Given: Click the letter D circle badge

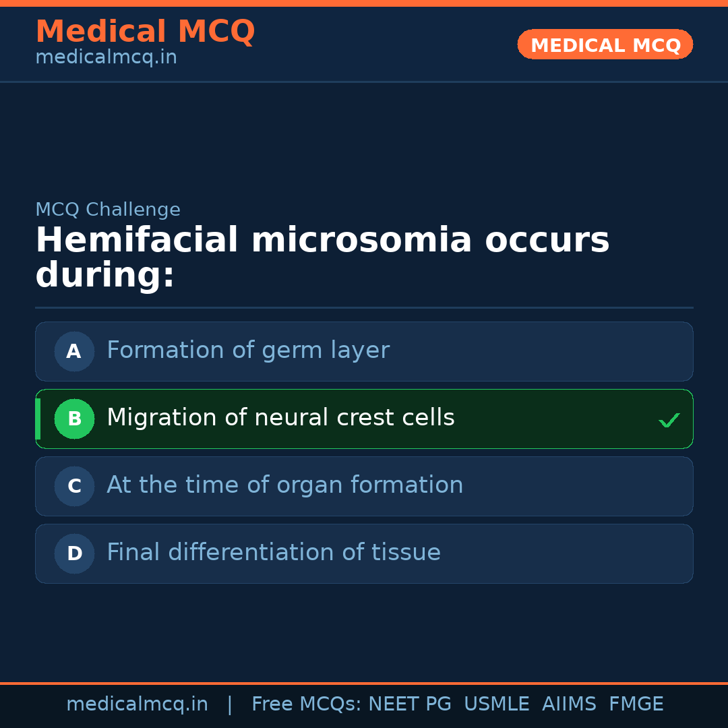Looking at the screenshot, I should (74, 553).
